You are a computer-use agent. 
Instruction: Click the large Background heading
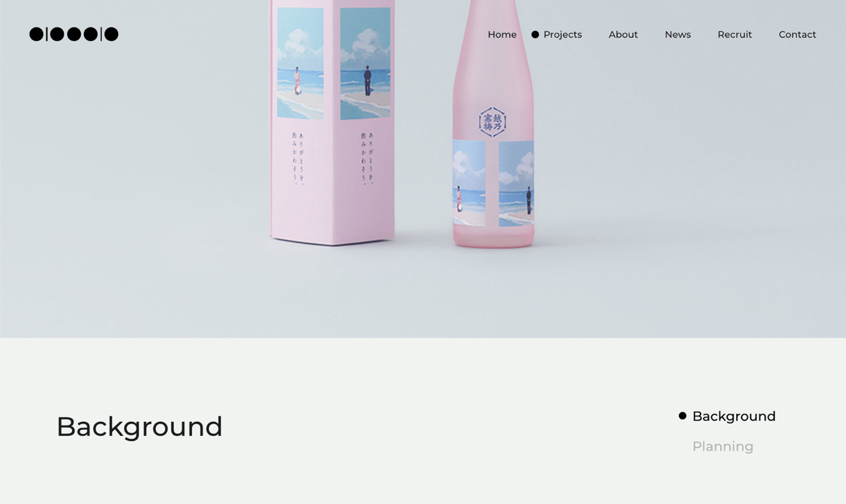(x=139, y=427)
